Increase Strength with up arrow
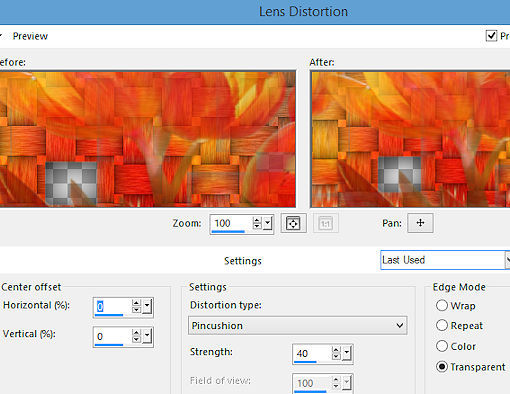 click(336, 350)
